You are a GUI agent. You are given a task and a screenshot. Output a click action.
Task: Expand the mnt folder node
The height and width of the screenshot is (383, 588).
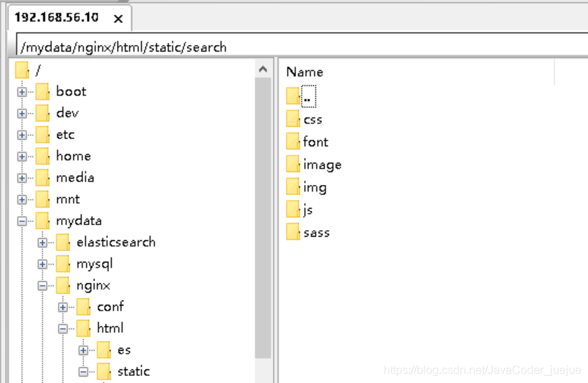pos(22,199)
